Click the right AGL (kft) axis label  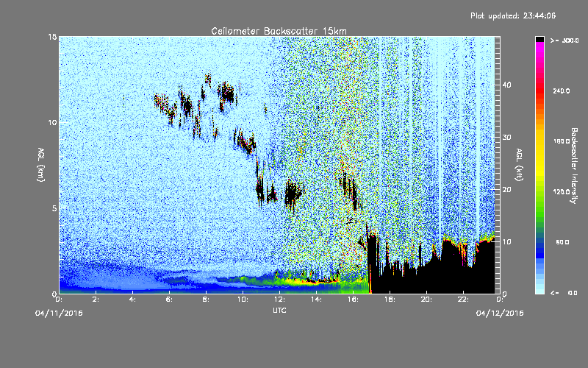(x=519, y=164)
